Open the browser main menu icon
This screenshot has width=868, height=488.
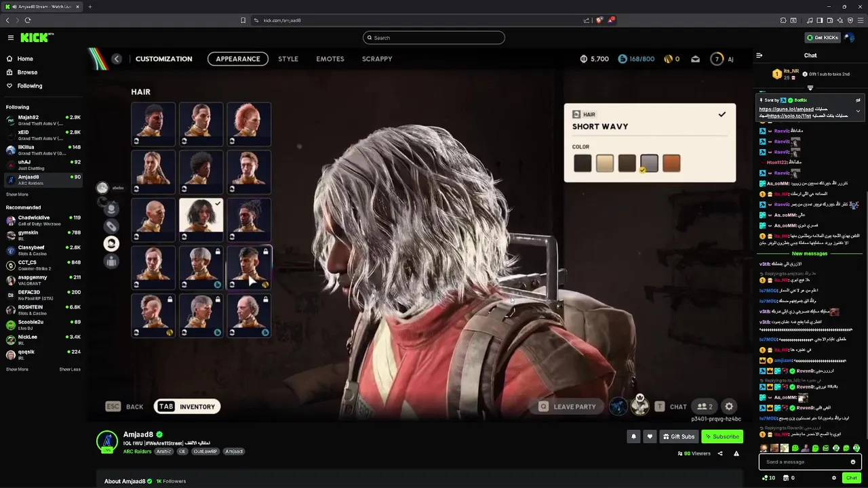(x=861, y=20)
